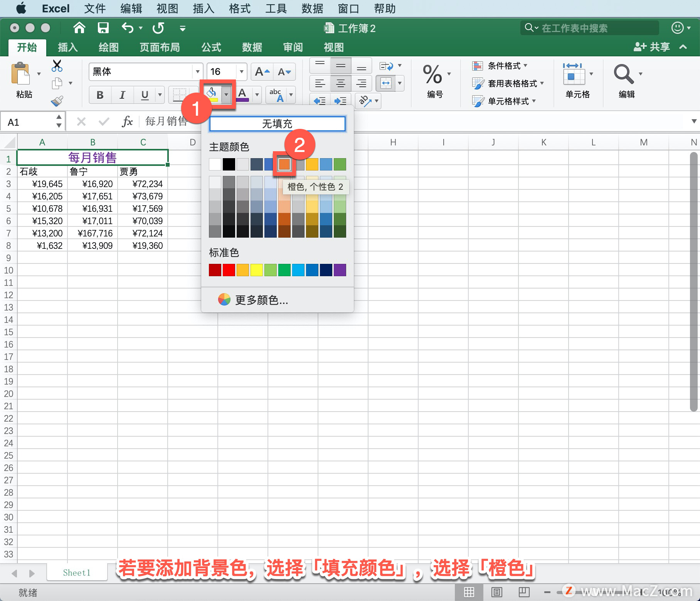Decrease indent icon
Screen dimensions: 700x601
(320, 101)
